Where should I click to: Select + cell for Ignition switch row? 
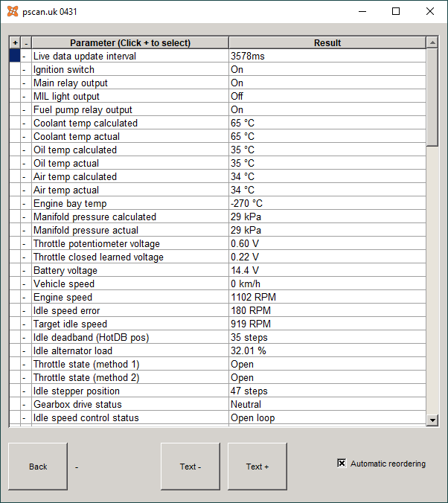[x=15, y=69]
